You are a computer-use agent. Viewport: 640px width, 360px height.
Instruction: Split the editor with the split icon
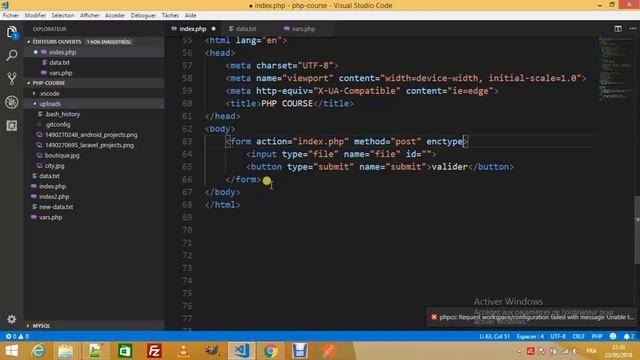[x=618, y=29]
